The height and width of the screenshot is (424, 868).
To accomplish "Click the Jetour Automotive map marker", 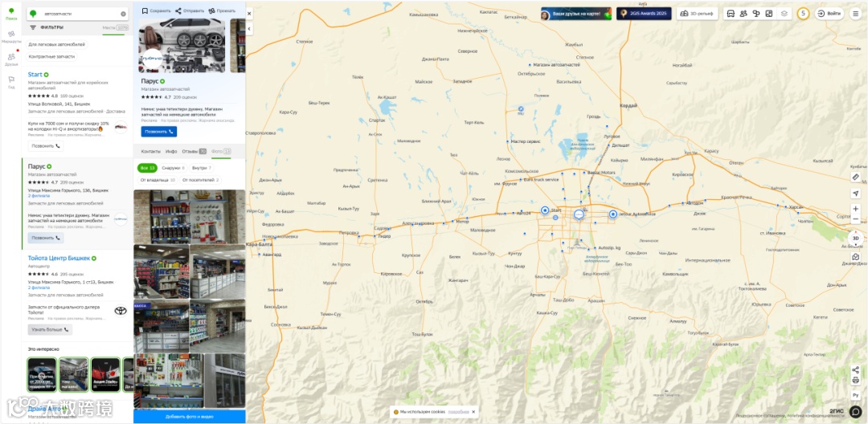I will tap(612, 214).
